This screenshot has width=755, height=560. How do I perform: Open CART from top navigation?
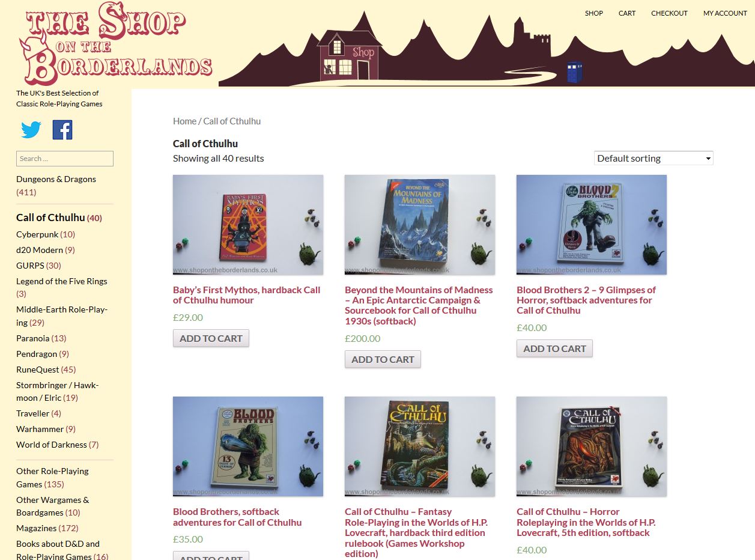click(627, 13)
